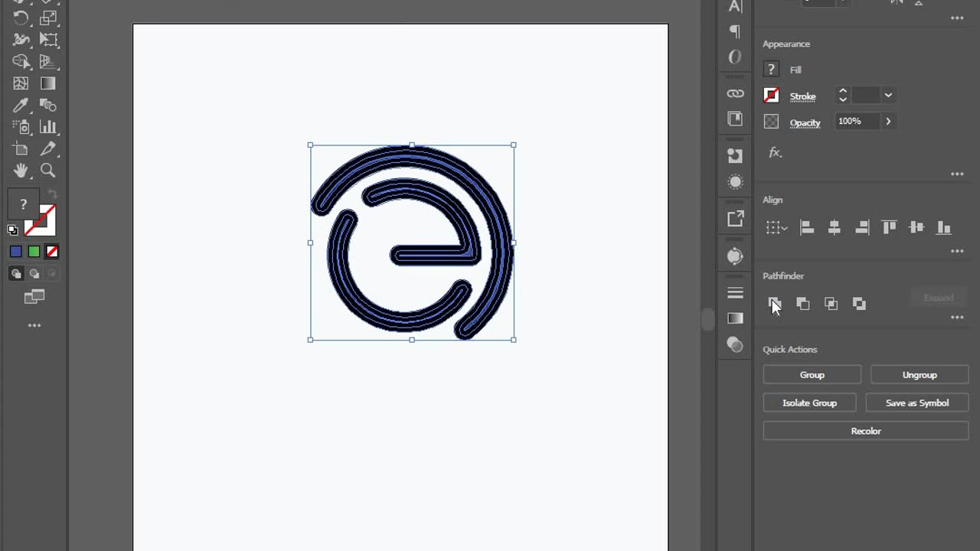Viewport: 980px width, 551px height.
Task: Open the Align To dropdown
Action: tap(776, 227)
